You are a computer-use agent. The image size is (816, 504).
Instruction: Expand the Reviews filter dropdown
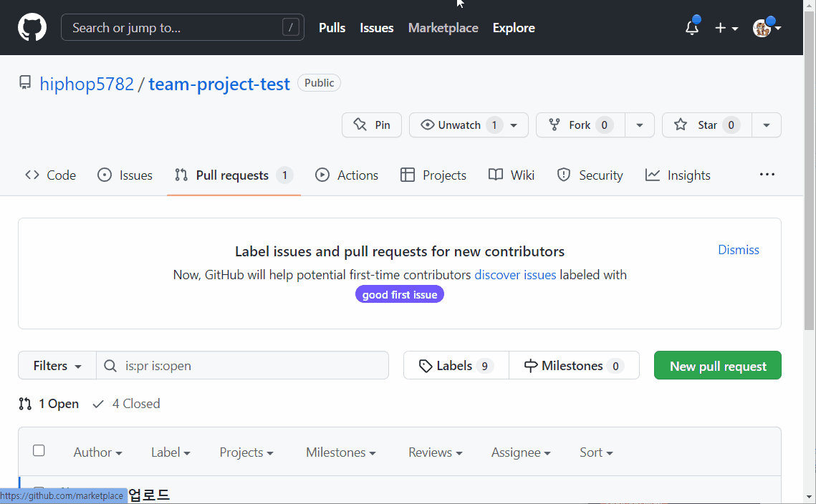pyautogui.click(x=436, y=452)
